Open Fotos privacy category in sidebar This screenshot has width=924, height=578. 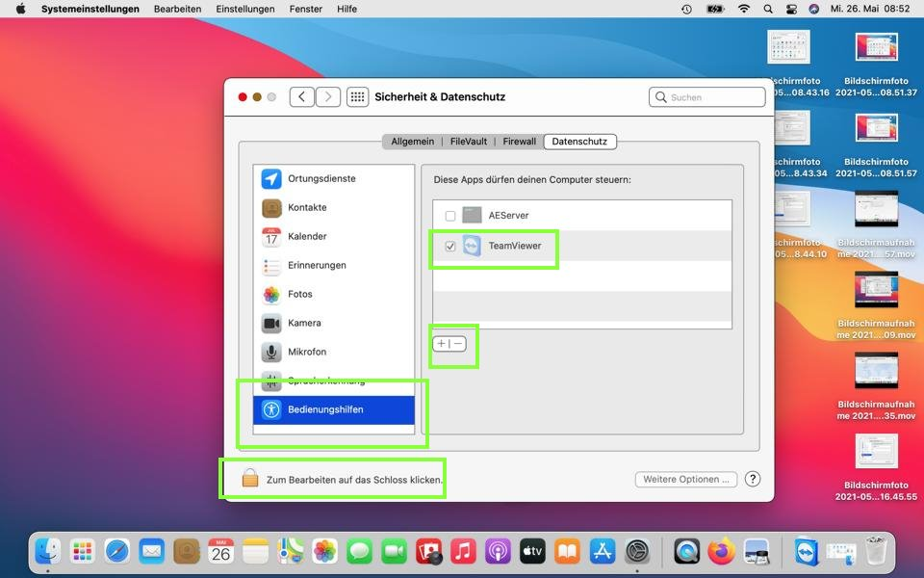click(x=334, y=295)
